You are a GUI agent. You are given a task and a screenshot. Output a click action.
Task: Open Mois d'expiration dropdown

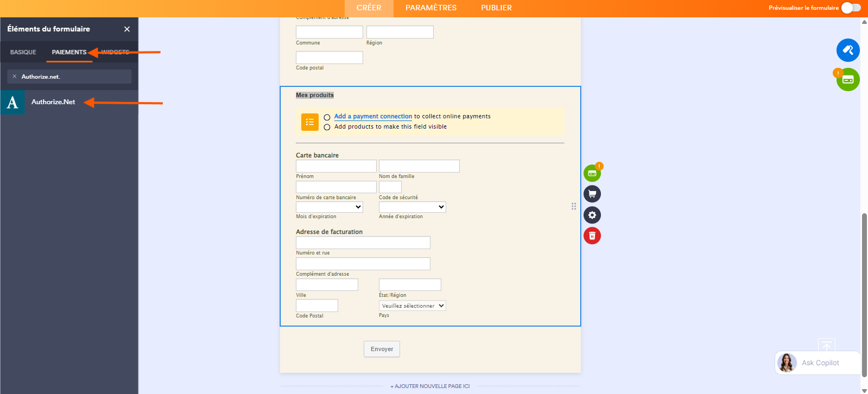coord(330,207)
